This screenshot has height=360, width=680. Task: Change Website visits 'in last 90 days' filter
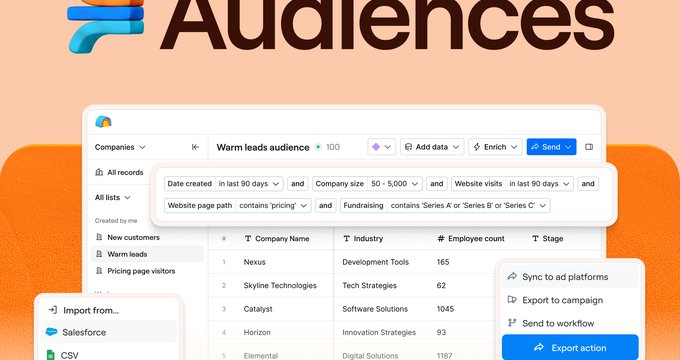click(539, 183)
